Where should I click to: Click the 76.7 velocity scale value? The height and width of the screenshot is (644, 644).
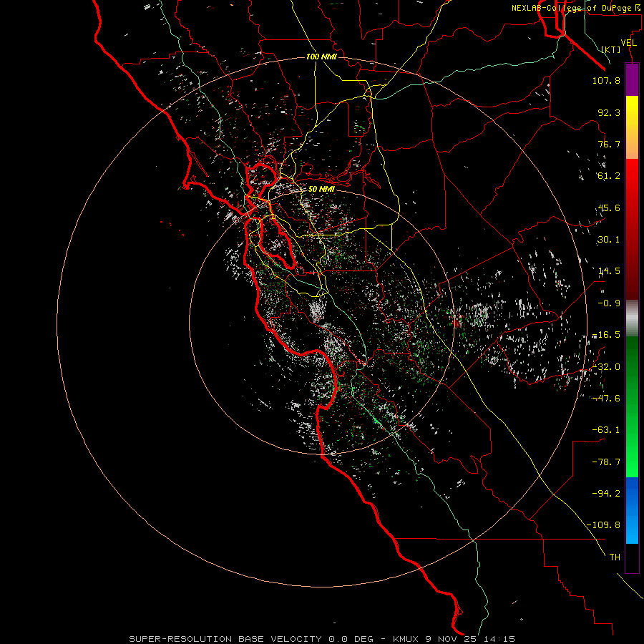pyautogui.click(x=609, y=144)
